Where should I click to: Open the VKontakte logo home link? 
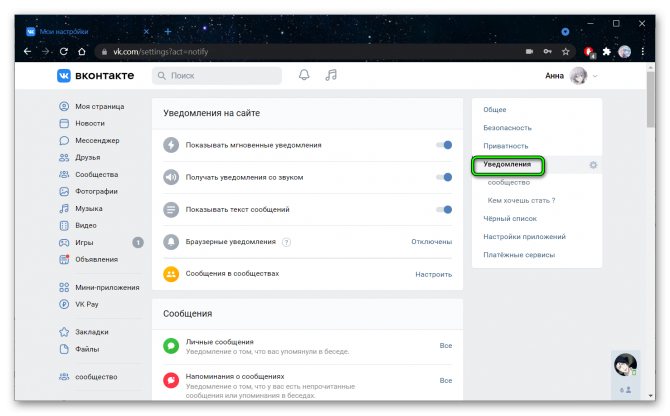(x=96, y=76)
